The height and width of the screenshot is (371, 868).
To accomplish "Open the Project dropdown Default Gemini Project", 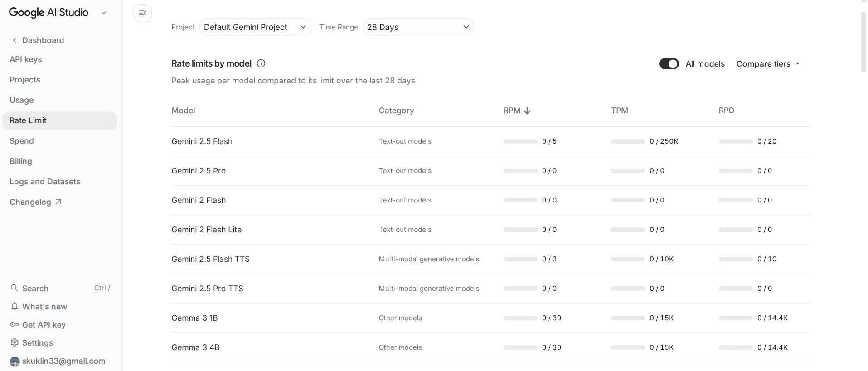I will click(255, 27).
